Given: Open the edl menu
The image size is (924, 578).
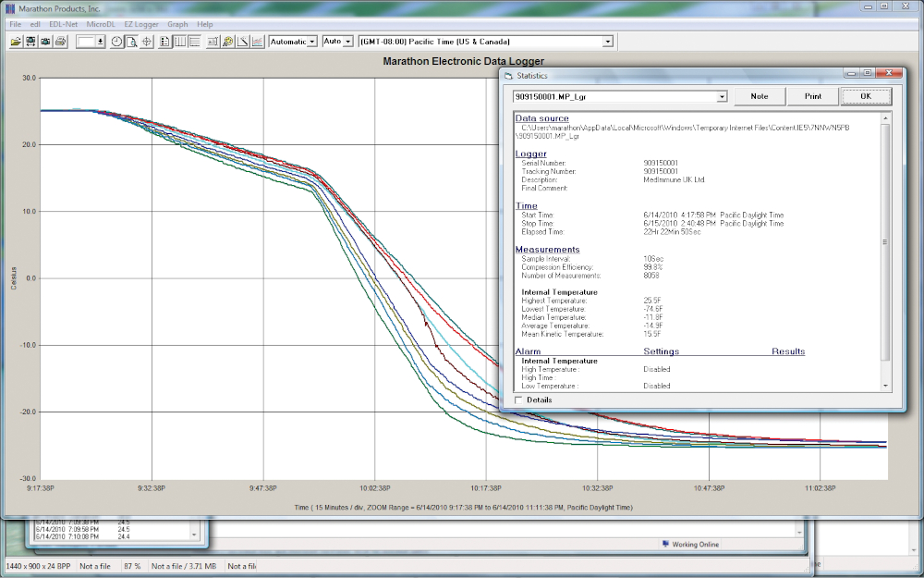Looking at the screenshot, I should click(35, 24).
